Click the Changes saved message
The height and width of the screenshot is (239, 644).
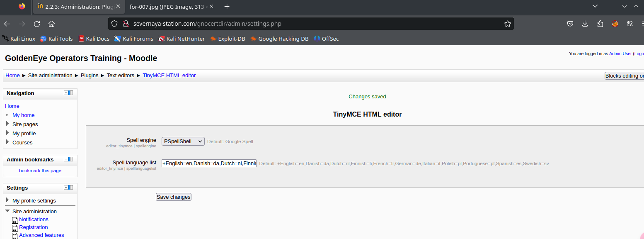(367, 96)
